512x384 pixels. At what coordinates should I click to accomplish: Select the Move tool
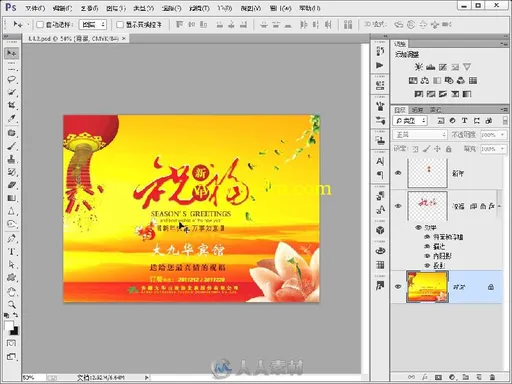tap(12, 53)
